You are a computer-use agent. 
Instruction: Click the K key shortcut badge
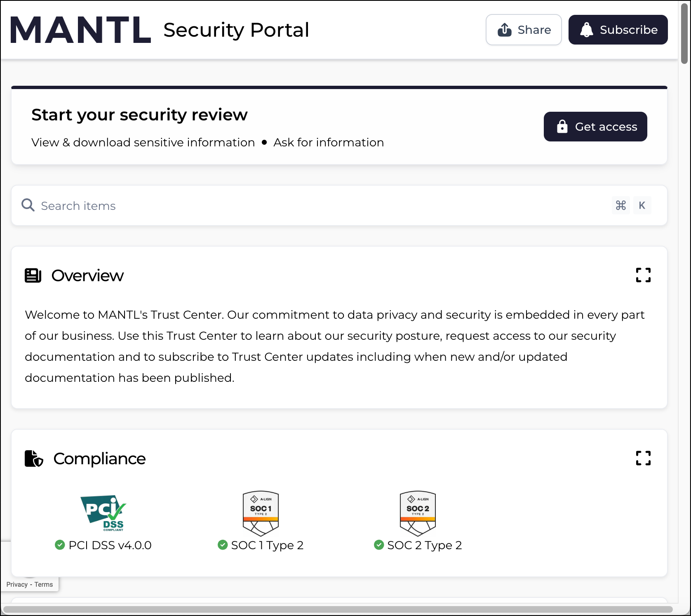[642, 205]
